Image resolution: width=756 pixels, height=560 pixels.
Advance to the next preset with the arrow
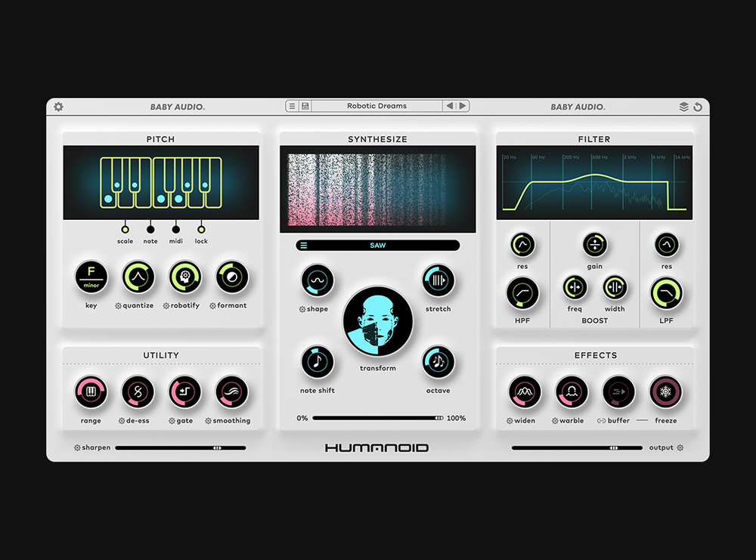pyautogui.click(x=461, y=106)
